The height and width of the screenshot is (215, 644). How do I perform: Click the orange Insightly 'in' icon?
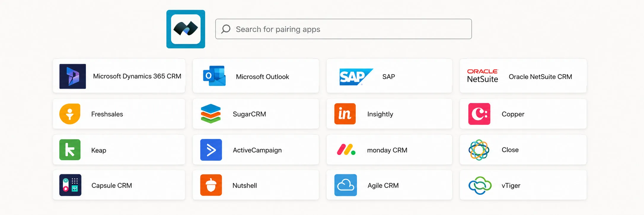pyautogui.click(x=345, y=114)
